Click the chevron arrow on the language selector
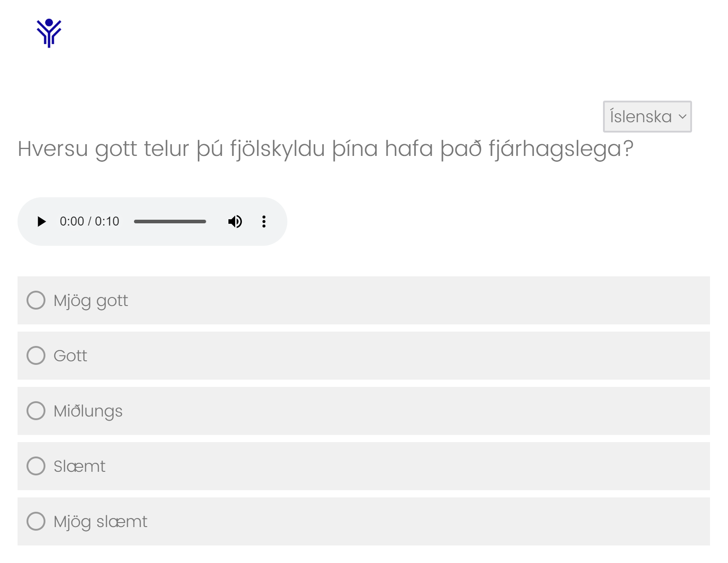This screenshot has height=563, width=728. [x=682, y=117]
